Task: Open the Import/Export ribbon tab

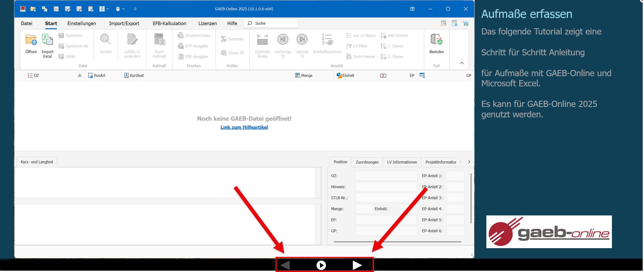Action: pyautogui.click(x=124, y=24)
